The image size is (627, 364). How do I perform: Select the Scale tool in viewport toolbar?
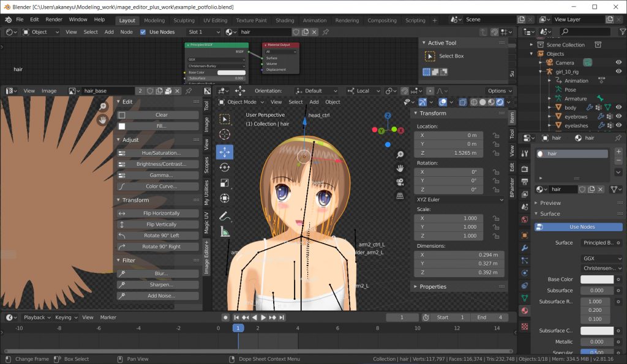[225, 183]
